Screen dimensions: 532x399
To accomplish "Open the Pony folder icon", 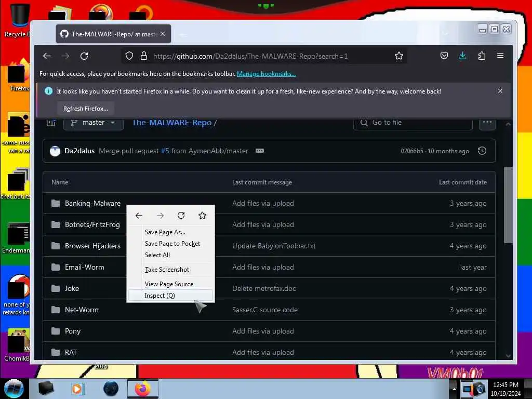I will coord(55,331).
